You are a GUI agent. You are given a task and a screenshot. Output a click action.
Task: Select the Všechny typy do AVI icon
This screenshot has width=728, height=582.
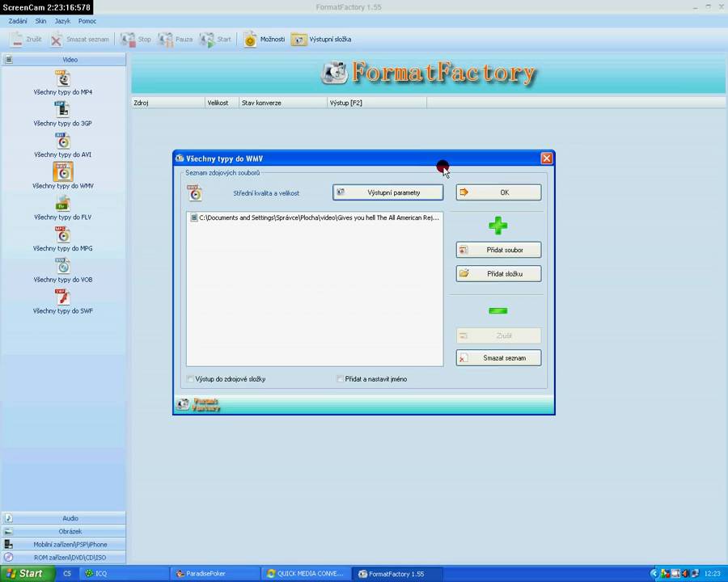[x=62, y=141]
